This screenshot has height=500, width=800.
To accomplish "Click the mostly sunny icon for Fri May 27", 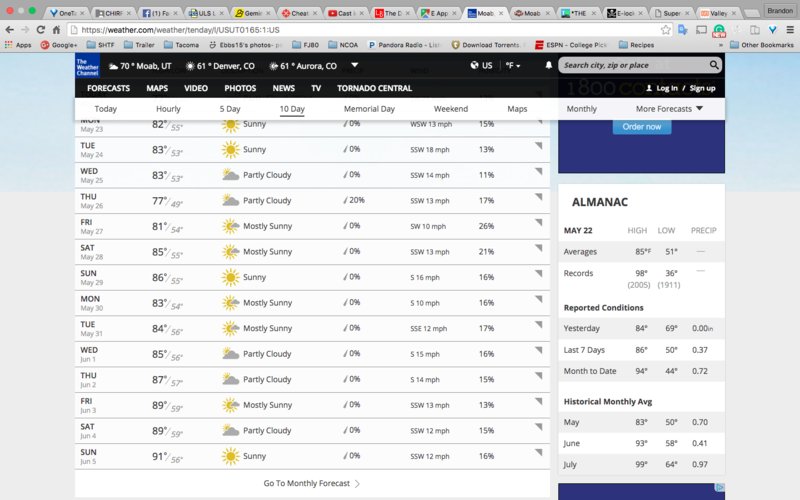I will click(x=231, y=226).
